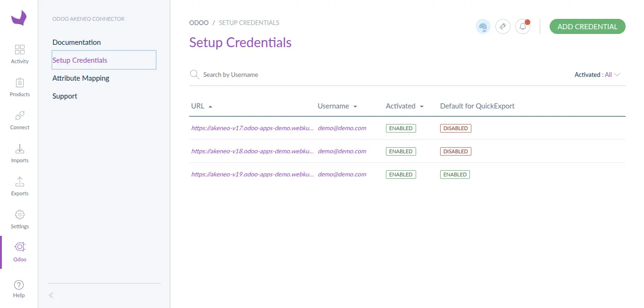The image size is (644, 308).
Task: Toggle the Activated status for akeneo-v17 credential
Action: (x=401, y=128)
